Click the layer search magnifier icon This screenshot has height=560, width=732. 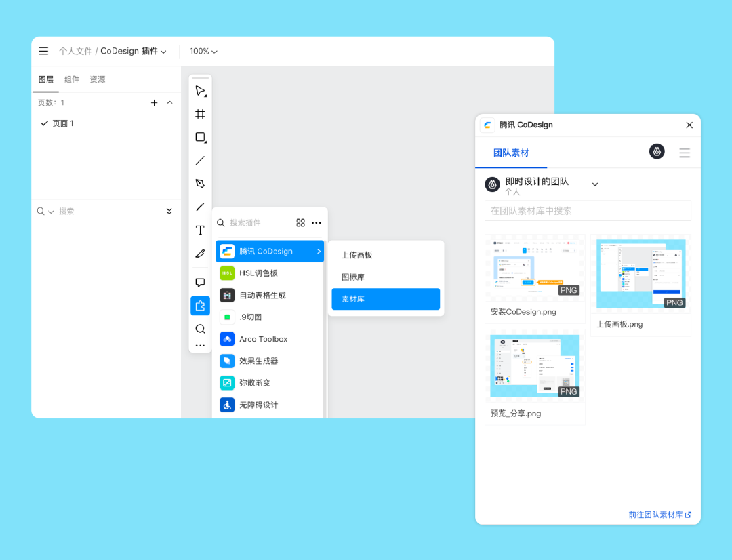tap(41, 211)
